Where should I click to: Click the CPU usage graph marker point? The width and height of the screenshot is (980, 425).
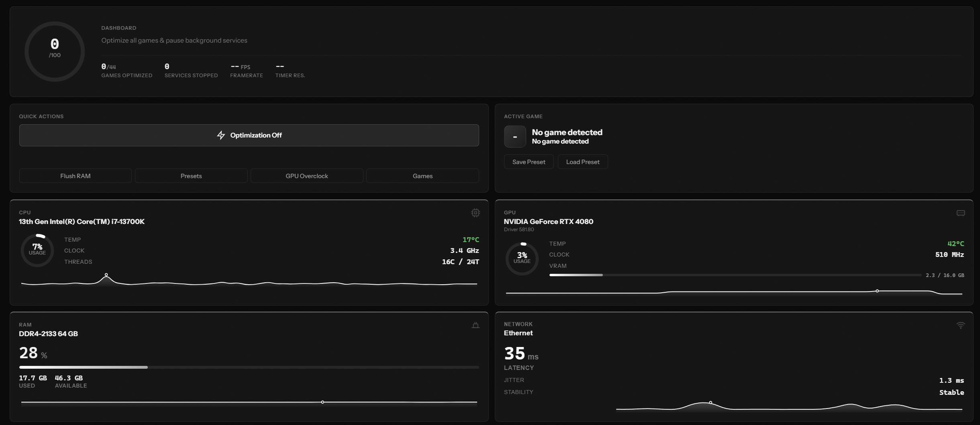(106, 274)
